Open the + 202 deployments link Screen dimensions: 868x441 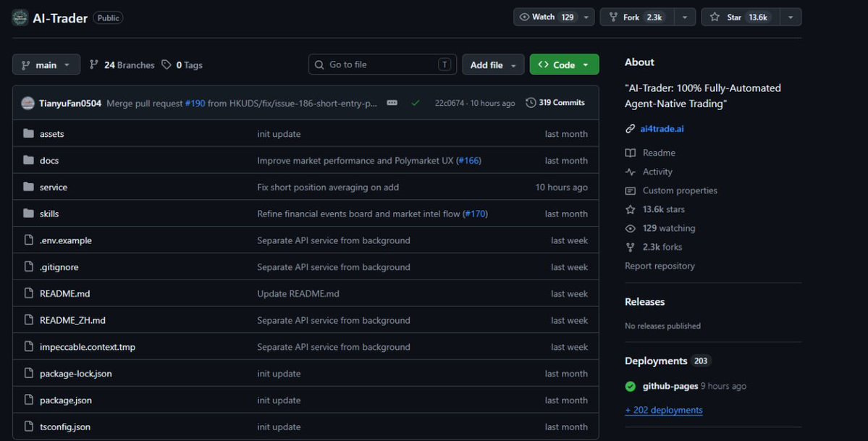pos(664,410)
